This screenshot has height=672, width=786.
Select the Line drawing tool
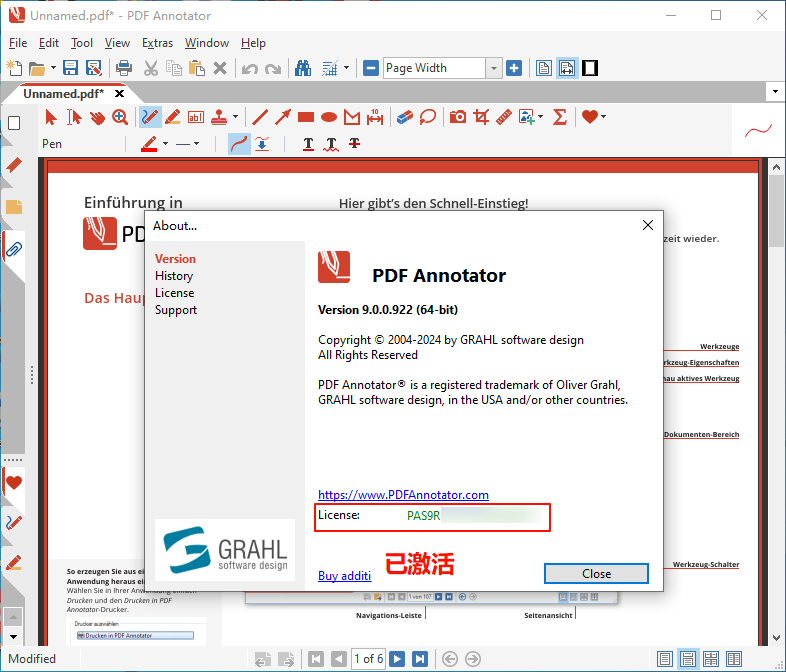click(260, 117)
